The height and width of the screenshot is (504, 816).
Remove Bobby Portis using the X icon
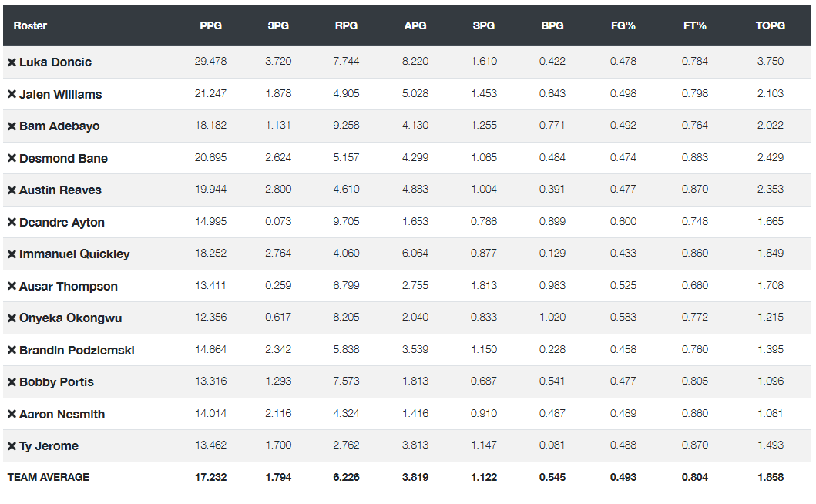[x=12, y=382]
